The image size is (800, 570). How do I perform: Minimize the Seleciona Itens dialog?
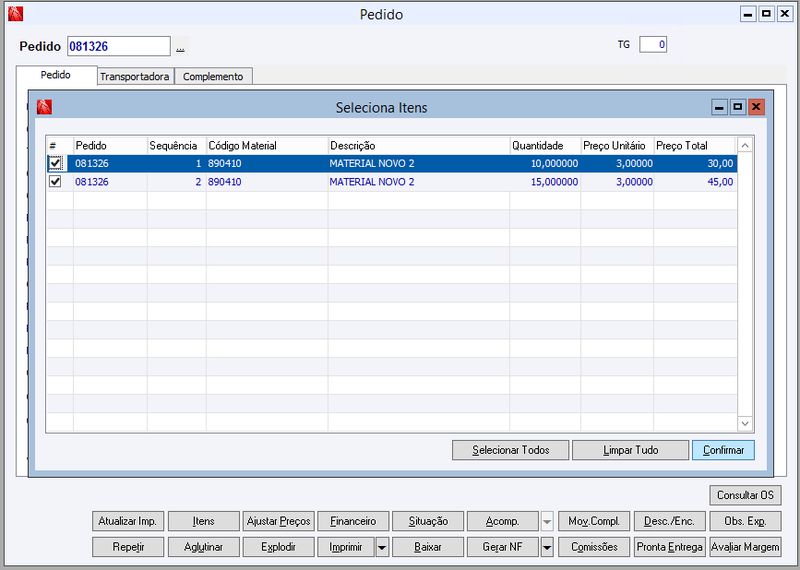(719, 107)
